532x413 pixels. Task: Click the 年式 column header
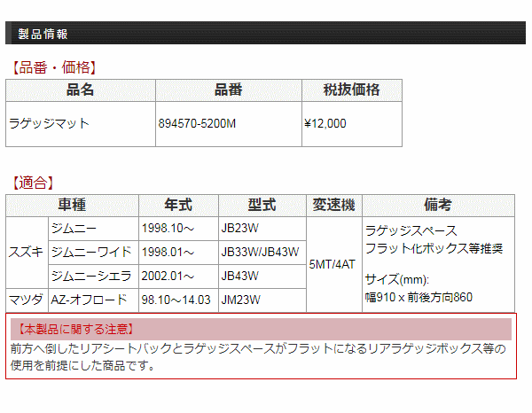click(178, 205)
